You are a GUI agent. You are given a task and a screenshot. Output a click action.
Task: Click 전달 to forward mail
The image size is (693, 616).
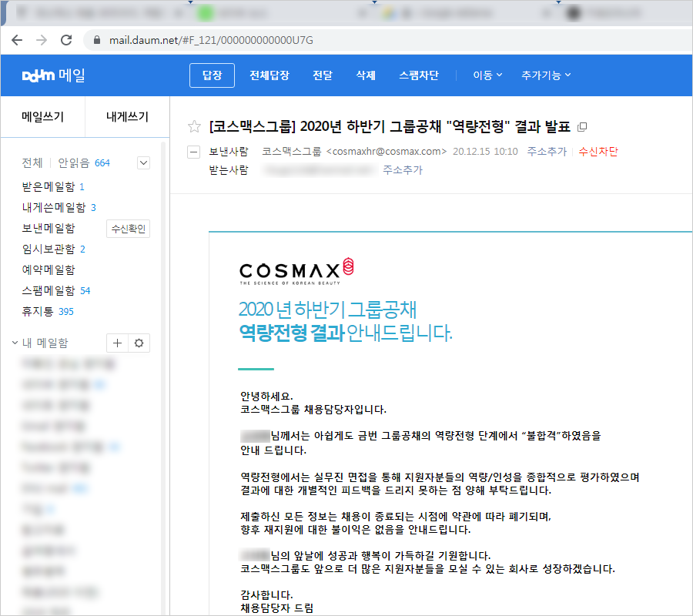pos(323,75)
